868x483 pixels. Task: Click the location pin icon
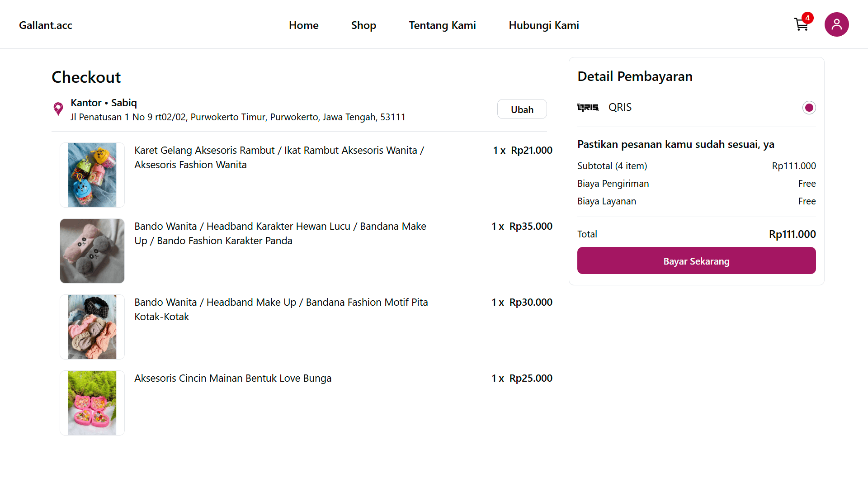(58, 109)
